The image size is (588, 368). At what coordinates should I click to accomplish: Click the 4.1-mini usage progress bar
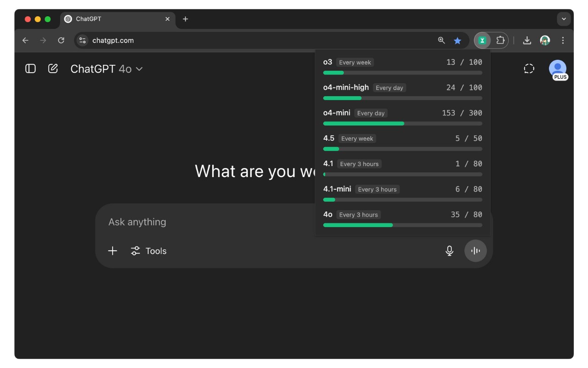point(403,200)
